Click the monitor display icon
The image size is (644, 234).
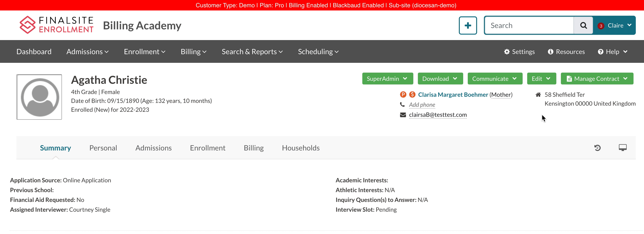coord(623,148)
